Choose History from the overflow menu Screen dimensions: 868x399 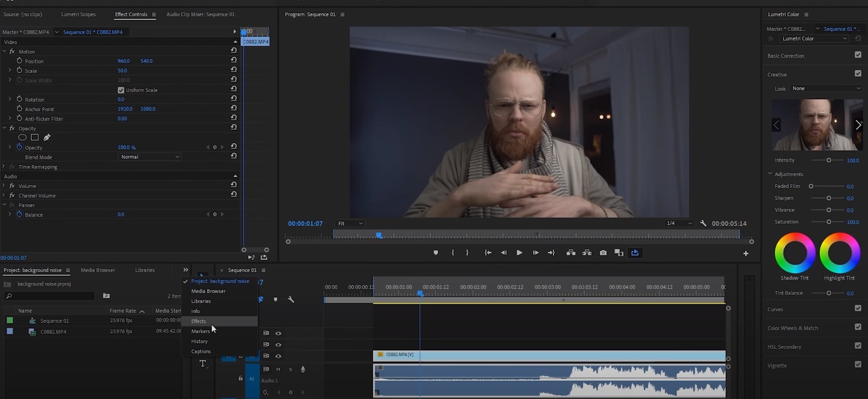click(220, 341)
